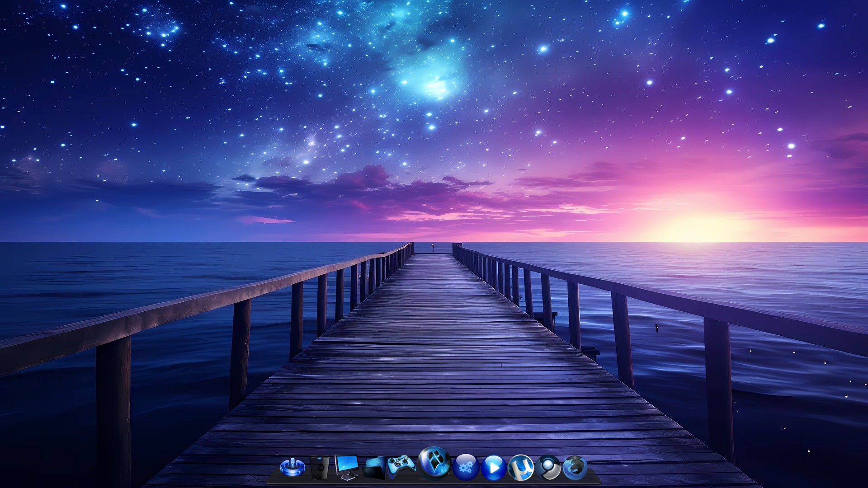
Task: Launch the blue play button media player
Action: (x=493, y=467)
